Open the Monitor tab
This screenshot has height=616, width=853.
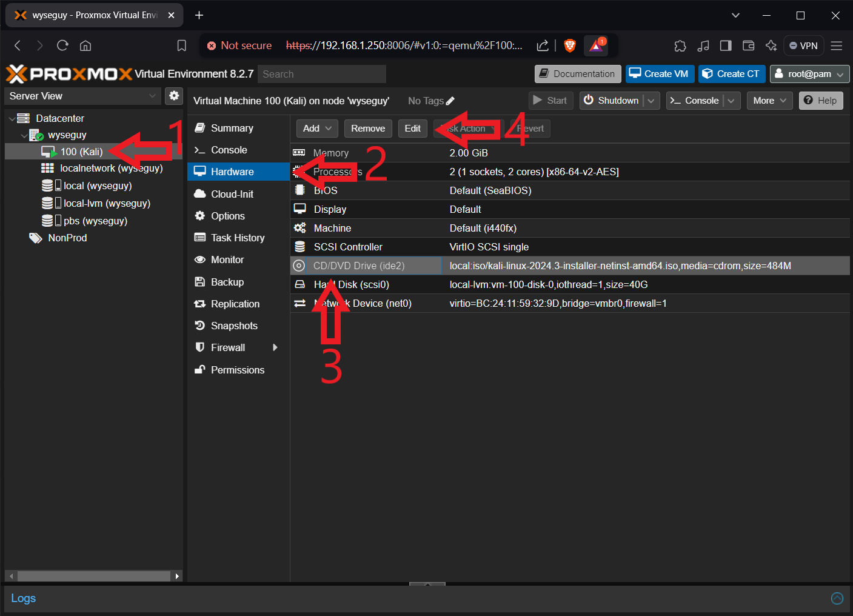pos(238,259)
